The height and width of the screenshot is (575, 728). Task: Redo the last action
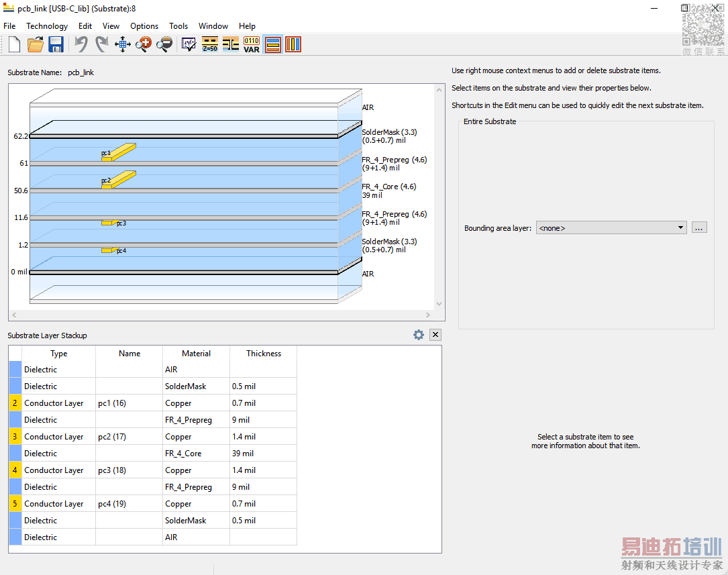(102, 44)
